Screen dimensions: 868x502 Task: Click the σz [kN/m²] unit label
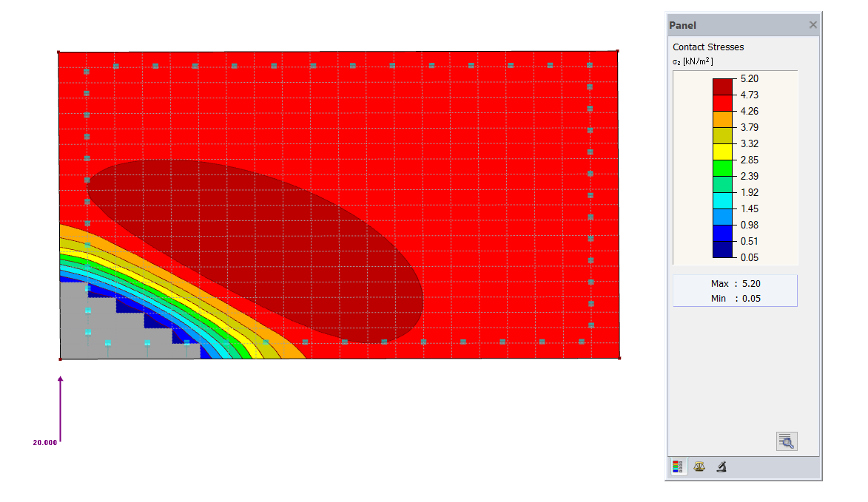point(693,61)
